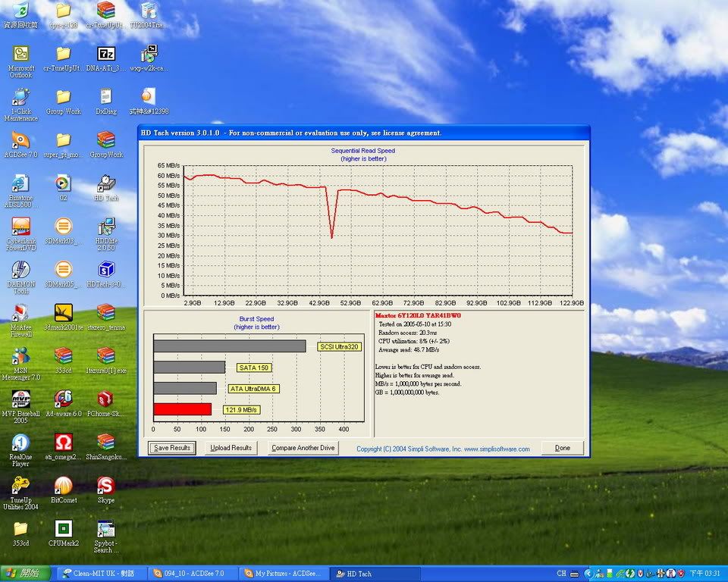Open the McAfee Firewall shortcut

click(x=20, y=321)
